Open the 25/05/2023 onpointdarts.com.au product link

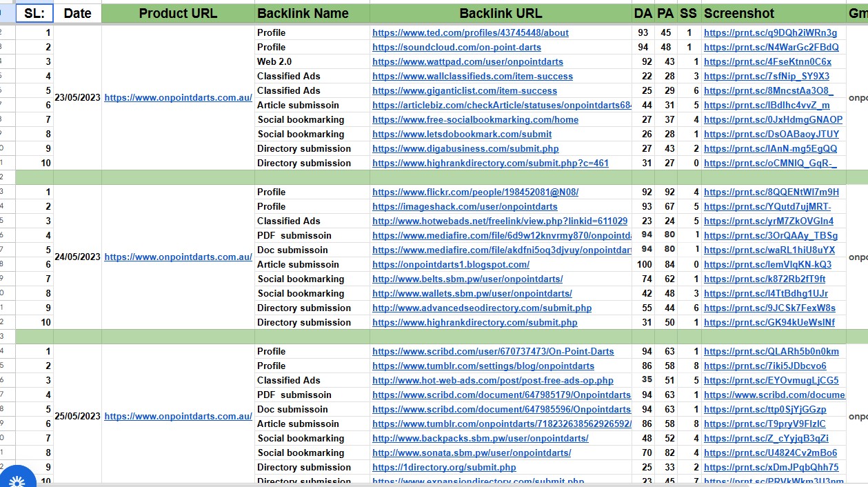point(178,416)
